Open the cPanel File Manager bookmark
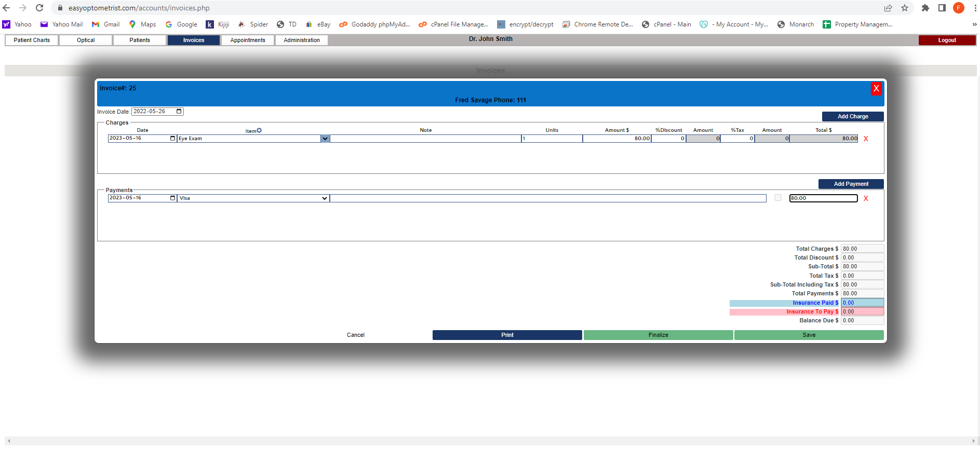This screenshot has height=463, width=980. click(454, 24)
